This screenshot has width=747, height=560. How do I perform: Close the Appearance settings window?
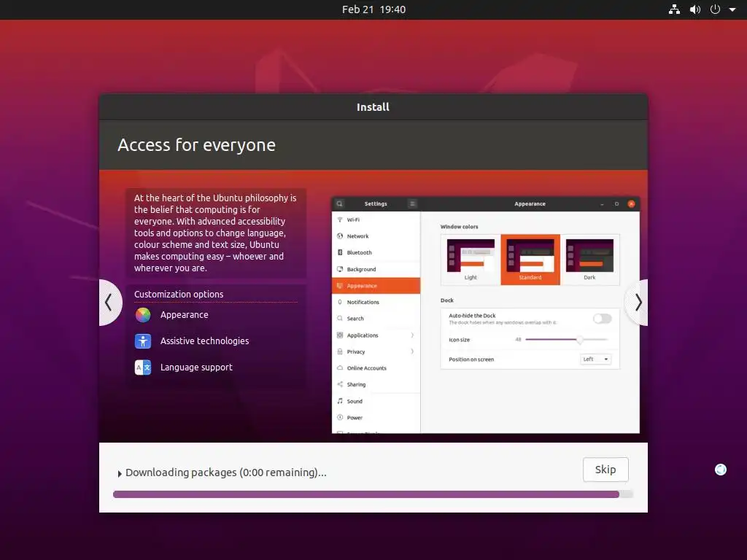pyautogui.click(x=631, y=204)
